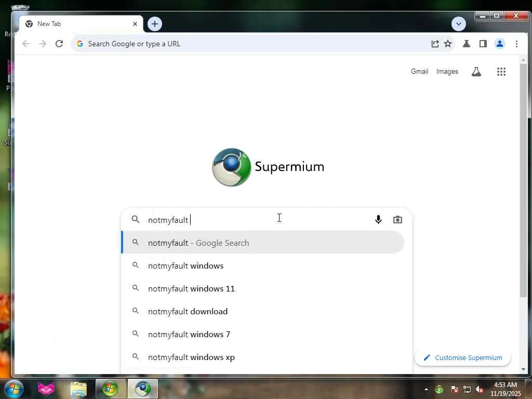
Task: Show hidden tray icons arrow
Action: (x=426, y=389)
